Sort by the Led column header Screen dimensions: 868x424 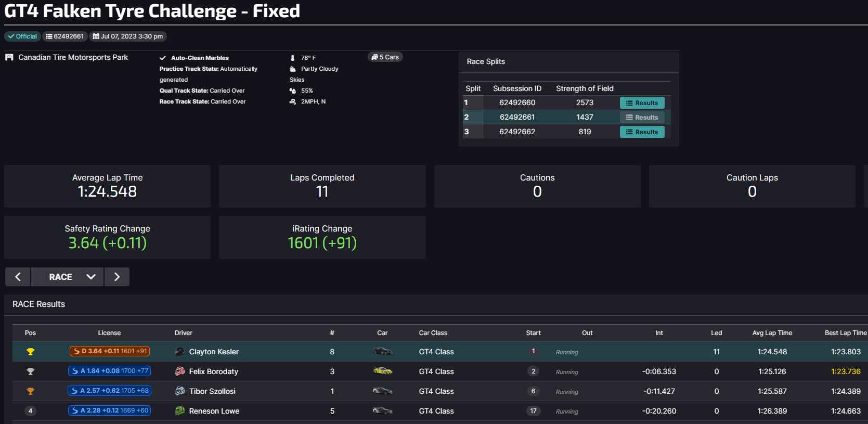(x=717, y=333)
